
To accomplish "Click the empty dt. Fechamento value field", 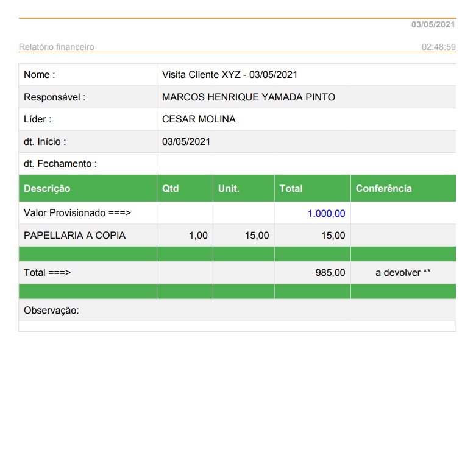I will click(305, 164).
